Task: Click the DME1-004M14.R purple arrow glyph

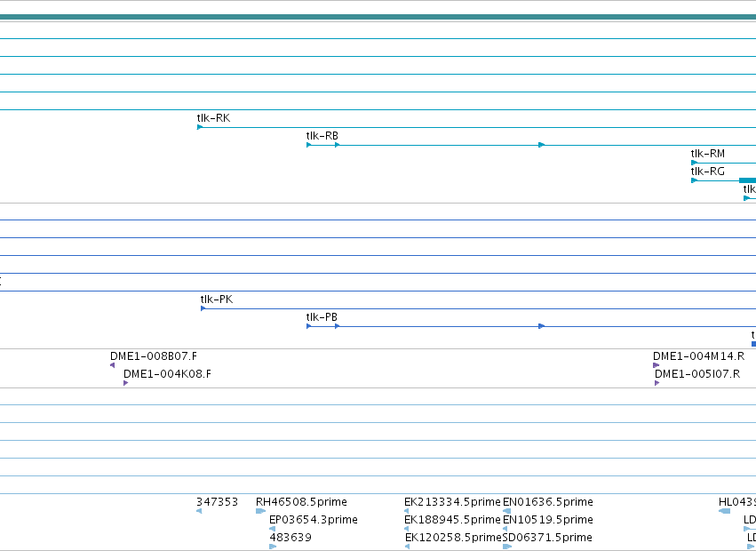Action: 656,365
